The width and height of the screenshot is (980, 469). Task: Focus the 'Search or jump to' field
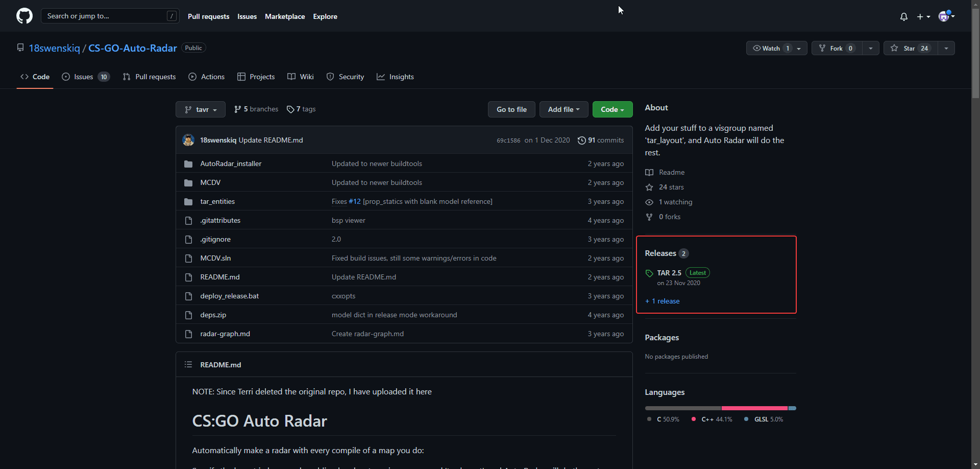(x=105, y=16)
